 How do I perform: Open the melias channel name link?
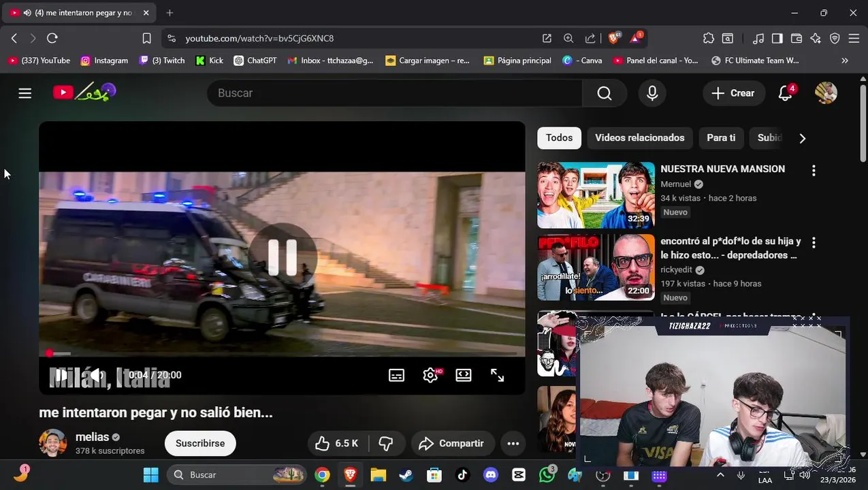(x=93, y=437)
